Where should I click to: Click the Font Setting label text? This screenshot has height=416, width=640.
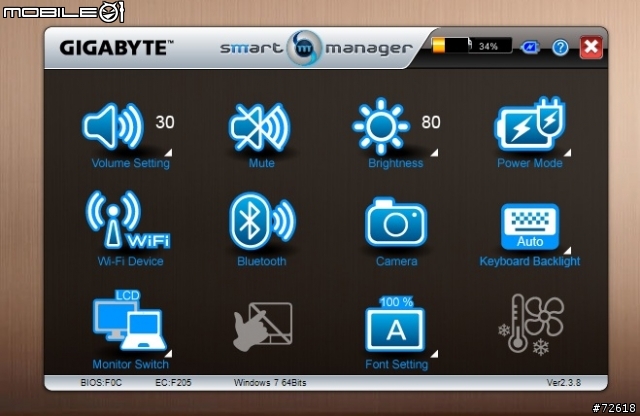point(396,364)
